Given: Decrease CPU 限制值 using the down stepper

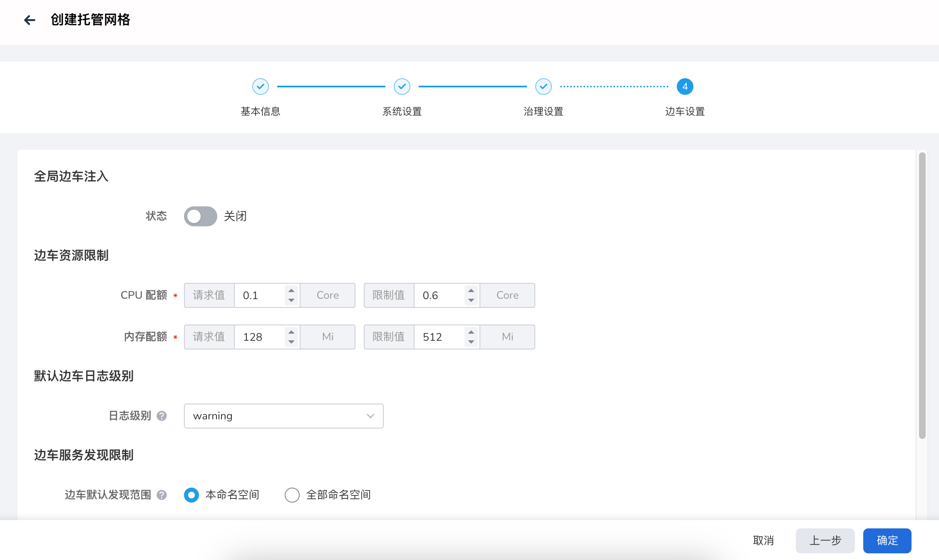Looking at the screenshot, I should (471, 300).
